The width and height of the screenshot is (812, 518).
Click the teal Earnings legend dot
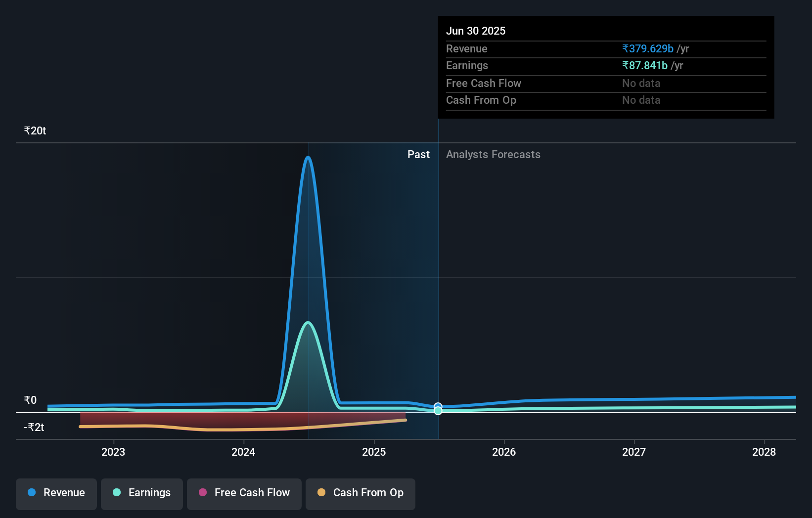tap(117, 492)
